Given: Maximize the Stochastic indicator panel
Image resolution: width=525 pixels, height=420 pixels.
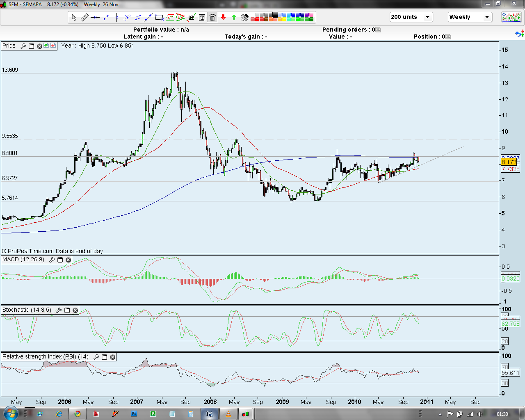Looking at the screenshot, I should click(67, 310).
